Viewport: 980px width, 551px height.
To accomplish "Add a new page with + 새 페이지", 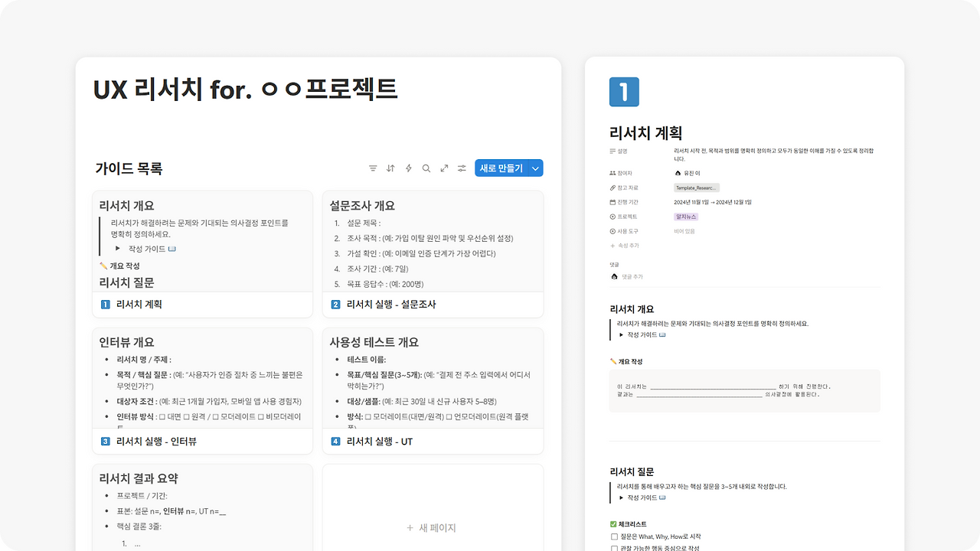I will (432, 528).
